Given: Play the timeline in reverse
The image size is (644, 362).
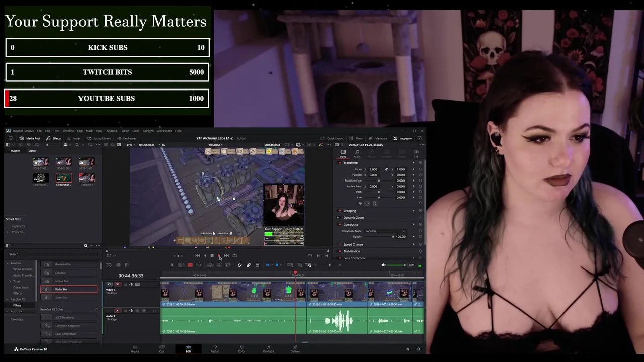Looking at the screenshot, I should click(x=205, y=255).
